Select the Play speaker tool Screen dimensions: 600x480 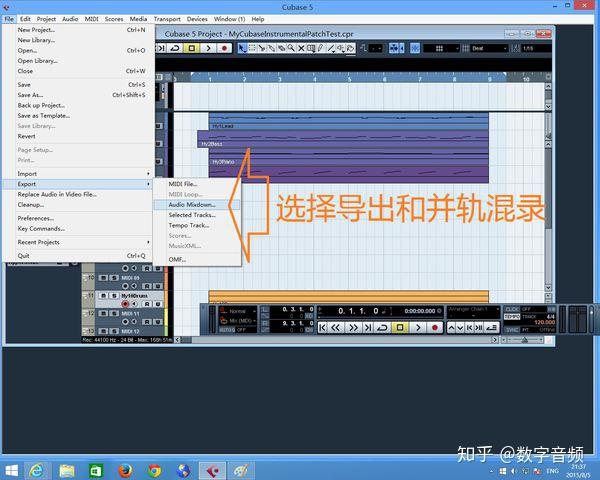point(341,48)
